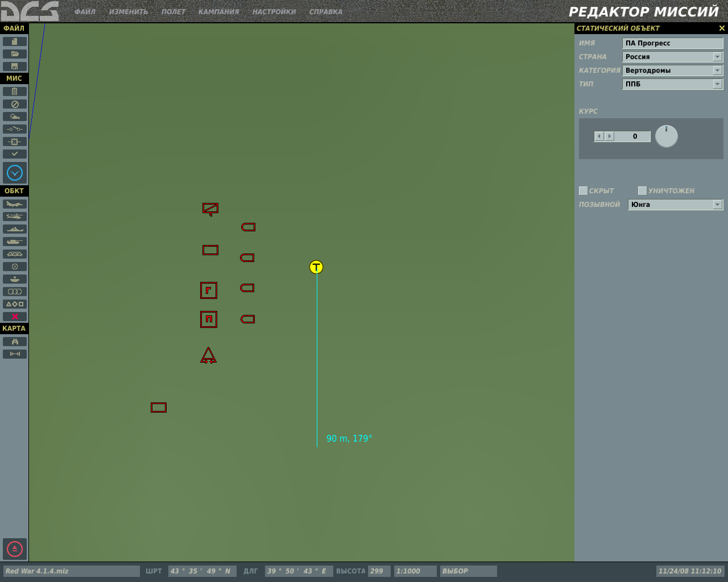Click the ВЫСОТА 299 altitude value
Image resolution: width=728 pixels, height=582 pixels.
(379, 571)
